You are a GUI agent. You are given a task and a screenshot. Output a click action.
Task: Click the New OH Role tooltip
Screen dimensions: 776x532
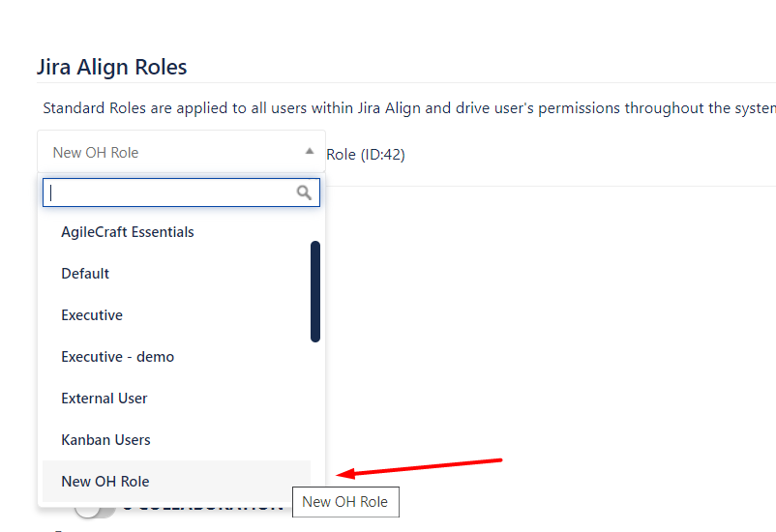345,502
